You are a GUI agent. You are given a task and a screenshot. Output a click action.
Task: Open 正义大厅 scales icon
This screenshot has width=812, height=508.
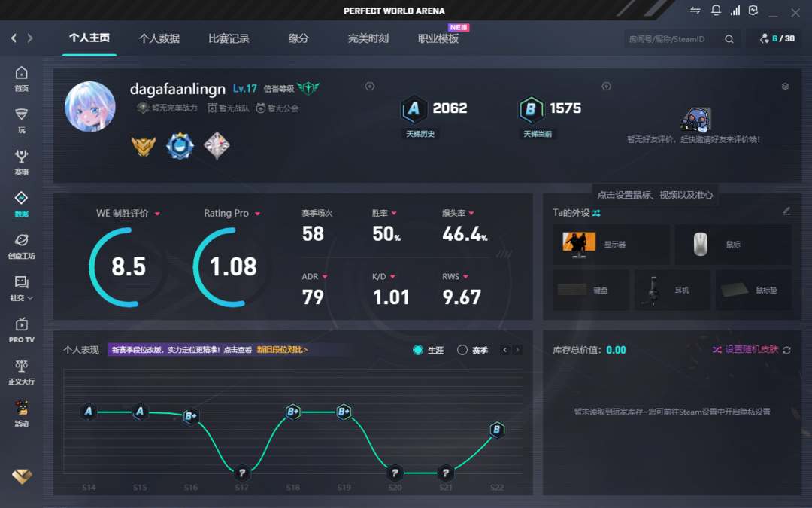coord(21,371)
